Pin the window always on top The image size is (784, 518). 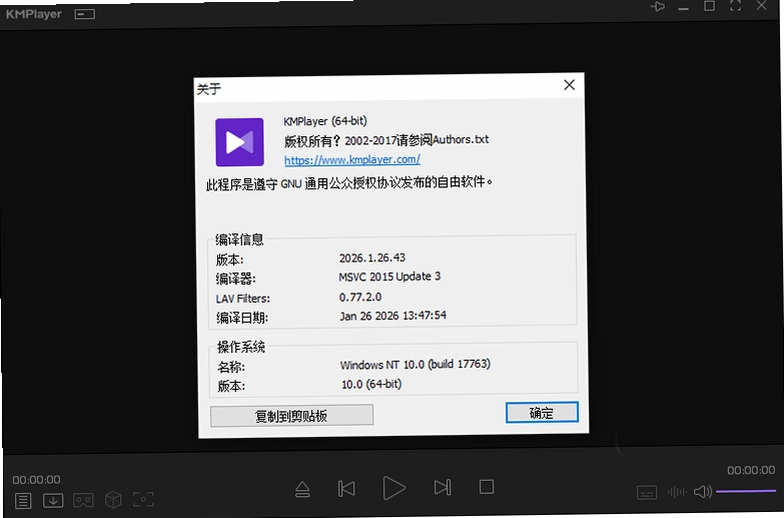pyautogui.click(x=658, y=6)
